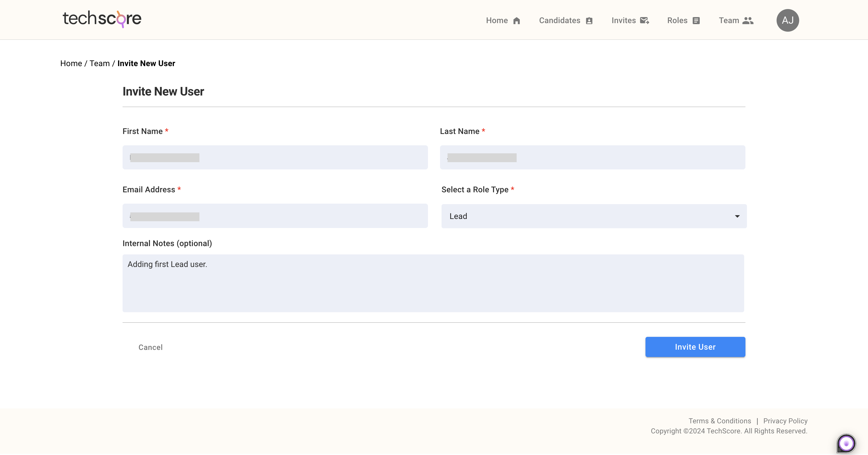Open the AJ user avatar menu
The height and width of the screenshot is (455, 868).
(787, 20)
